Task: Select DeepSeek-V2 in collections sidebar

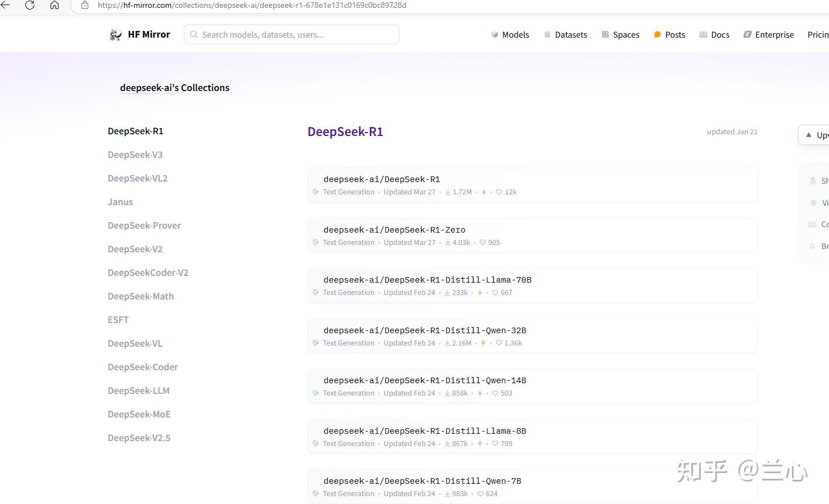Action: 135,249
